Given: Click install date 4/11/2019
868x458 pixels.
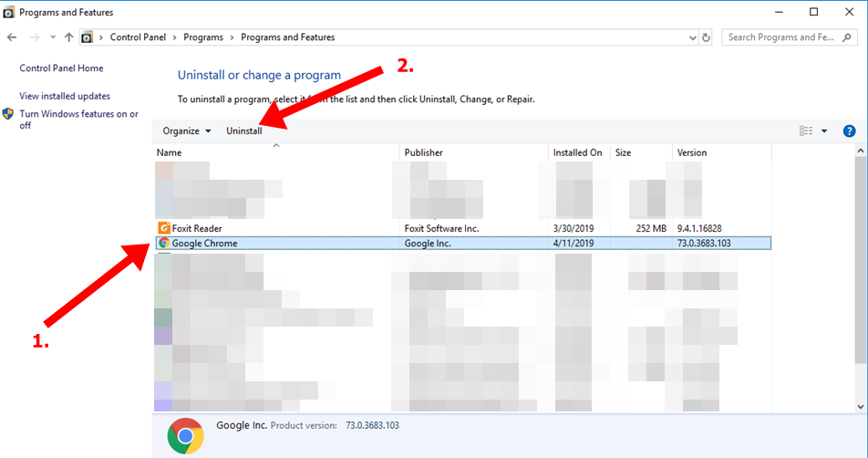Looking at the screenshot, I should coord(573,243).
